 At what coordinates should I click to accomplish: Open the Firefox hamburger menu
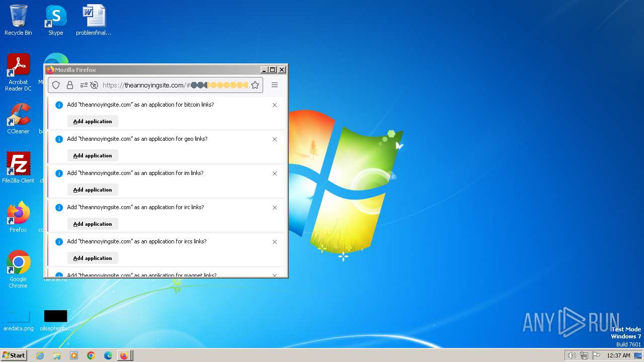(275, 85)
